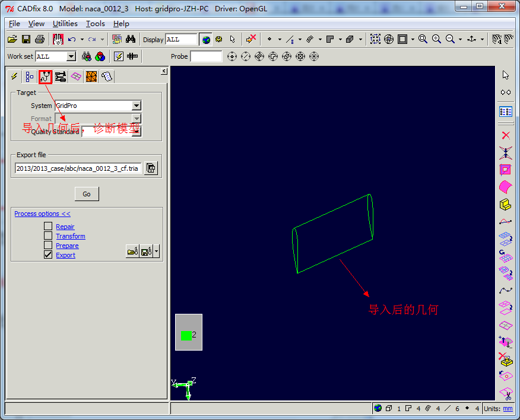Image resolution: width=520 pixels, height=420 pixels.
Task: Uncheck the Export checkbox
Action: tap(48, 255)
